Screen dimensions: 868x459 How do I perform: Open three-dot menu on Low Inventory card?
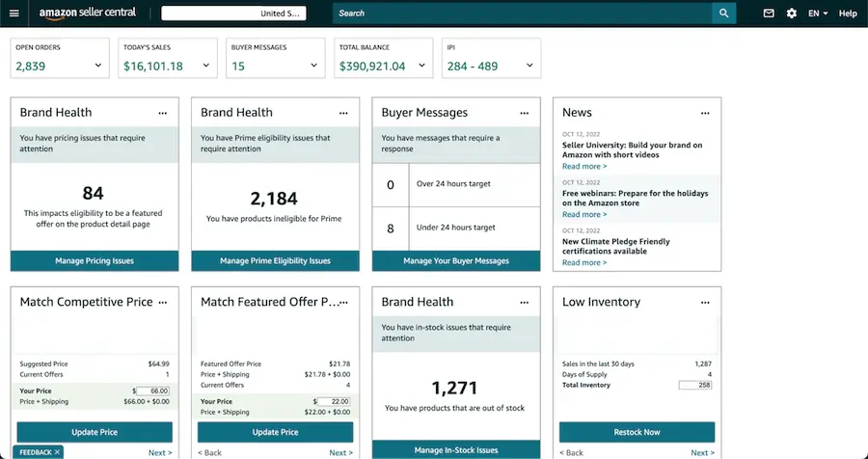click(705, 303)
